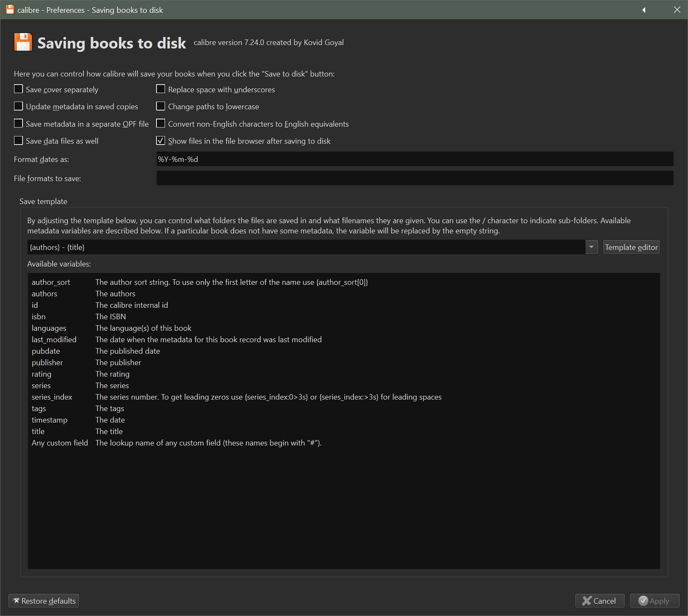Click the Format dates as field
Viewport: 688px width, 616px height.
coord(415,159)
